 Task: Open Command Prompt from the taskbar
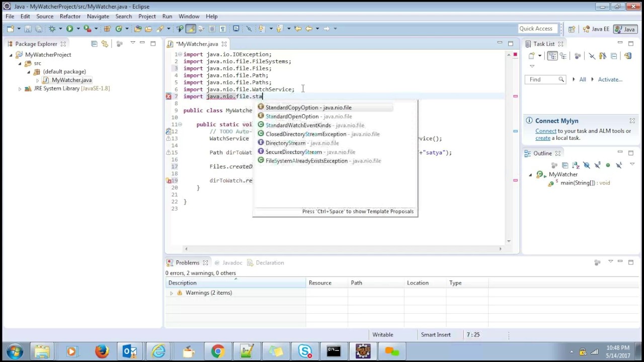point(334,351)
